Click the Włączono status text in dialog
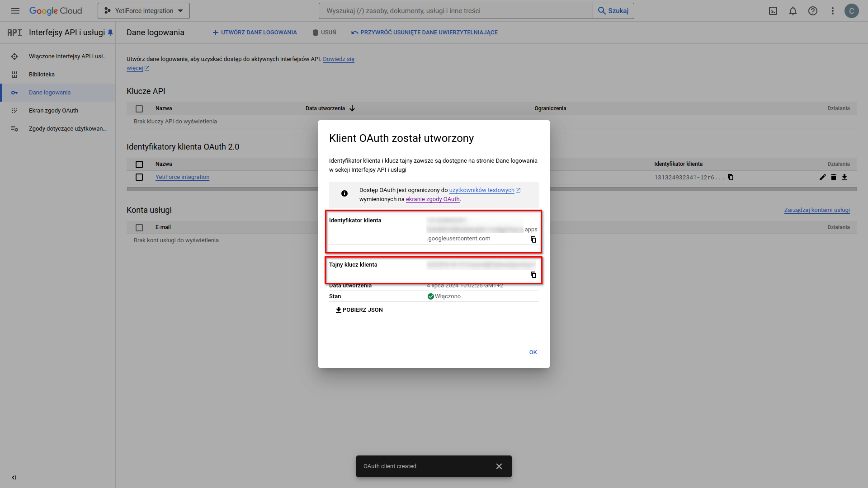Screen dimensions: 868x488 pos(448,296)
